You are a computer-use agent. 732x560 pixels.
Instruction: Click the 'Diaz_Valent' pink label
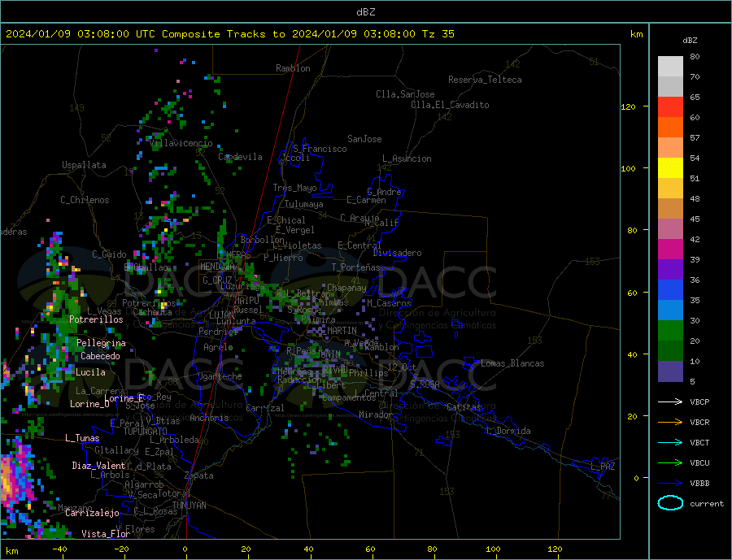(x=98, y=465)
